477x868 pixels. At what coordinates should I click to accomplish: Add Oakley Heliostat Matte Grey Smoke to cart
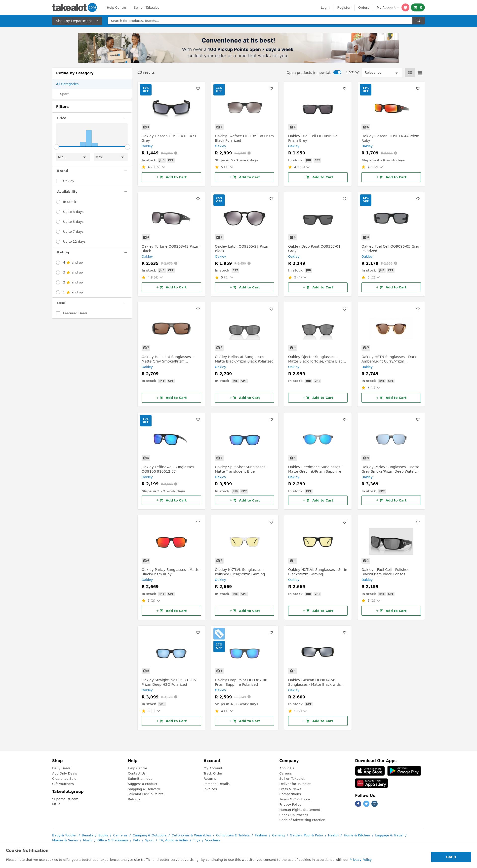[x=171, y=398]
